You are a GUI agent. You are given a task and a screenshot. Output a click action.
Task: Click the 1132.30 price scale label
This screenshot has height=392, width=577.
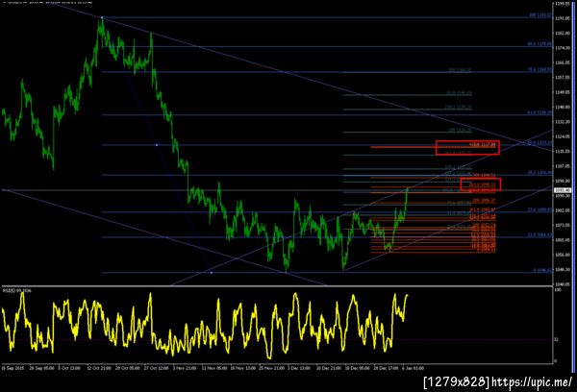563,122
